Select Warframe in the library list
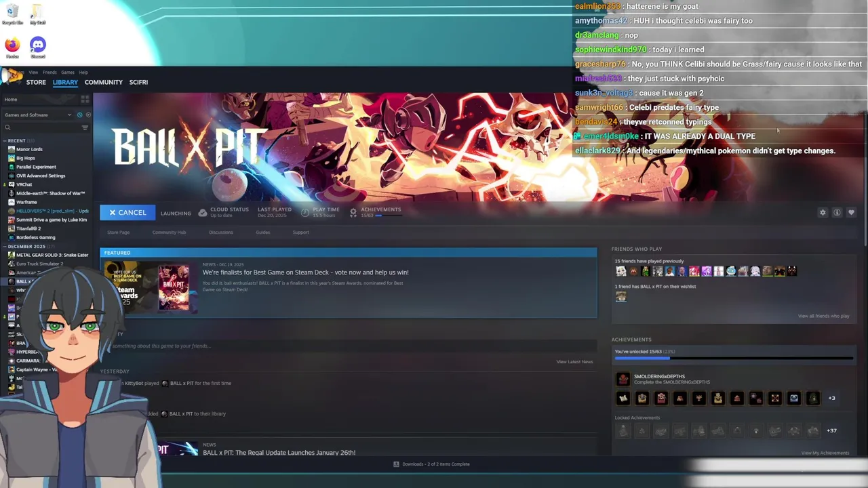The height and width of the screenshot is (488, 868). (x=26, y=202)
